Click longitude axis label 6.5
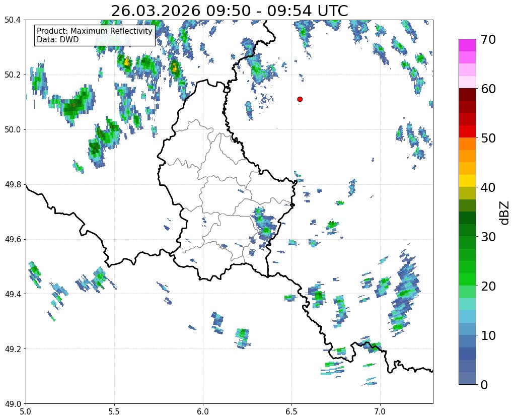515x420 pixels. pos(291,412)
